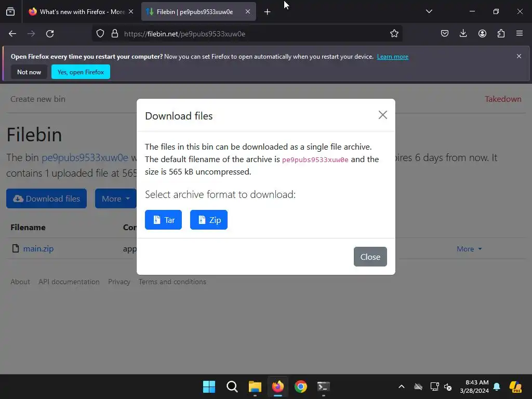This screenshot has width=532, height=399.
Task: Open the clock showing 8:43 AM
Action: pyautogui.click(x=474, y=387)
